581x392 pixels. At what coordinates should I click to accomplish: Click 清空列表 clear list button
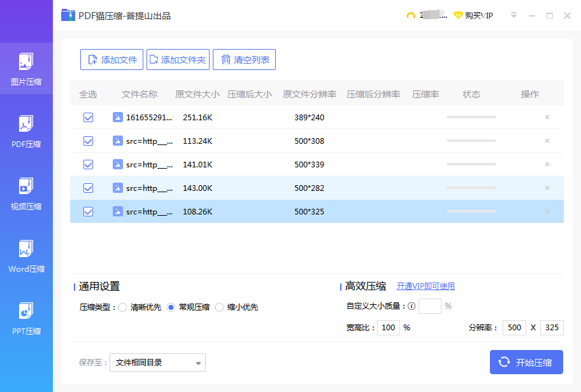coord(244,60)
